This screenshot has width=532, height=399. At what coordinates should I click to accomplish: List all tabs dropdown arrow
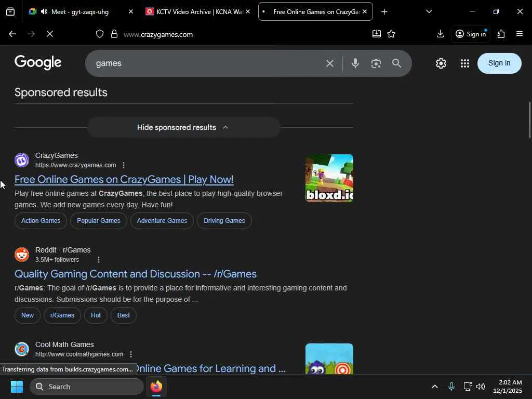pos(429,12)
